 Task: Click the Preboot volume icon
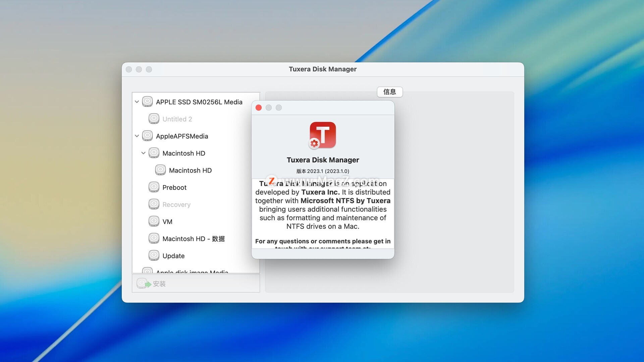(x=154, y=187)
